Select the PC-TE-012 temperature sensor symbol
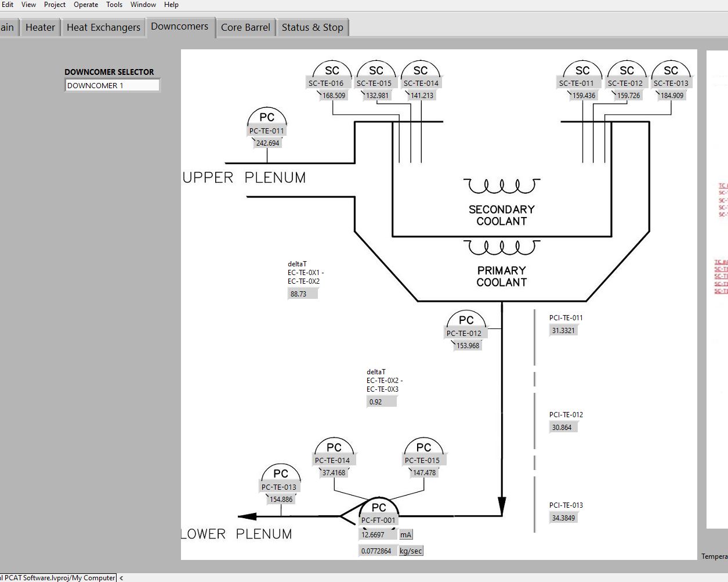Viewport: 728px width, 582px height. (466, 321)
